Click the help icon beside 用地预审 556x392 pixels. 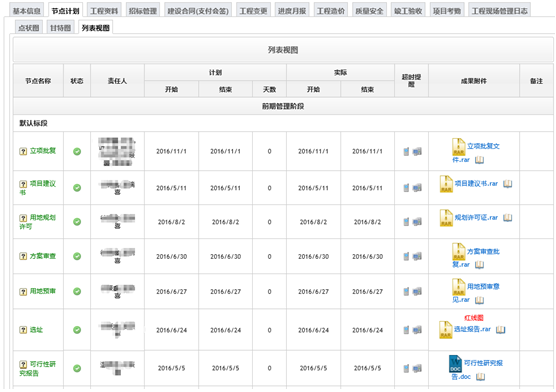(23, 292)
